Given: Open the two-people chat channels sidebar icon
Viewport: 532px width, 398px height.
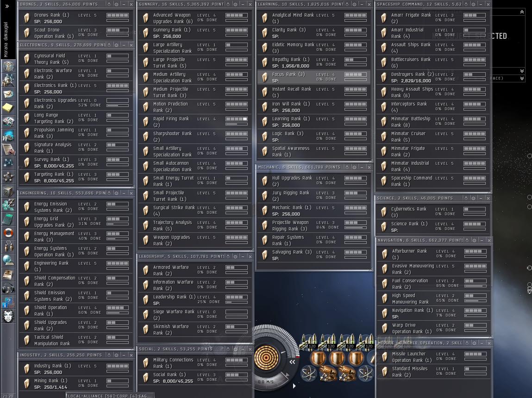Looking at the screenshot, I should (x=8, y=247).
